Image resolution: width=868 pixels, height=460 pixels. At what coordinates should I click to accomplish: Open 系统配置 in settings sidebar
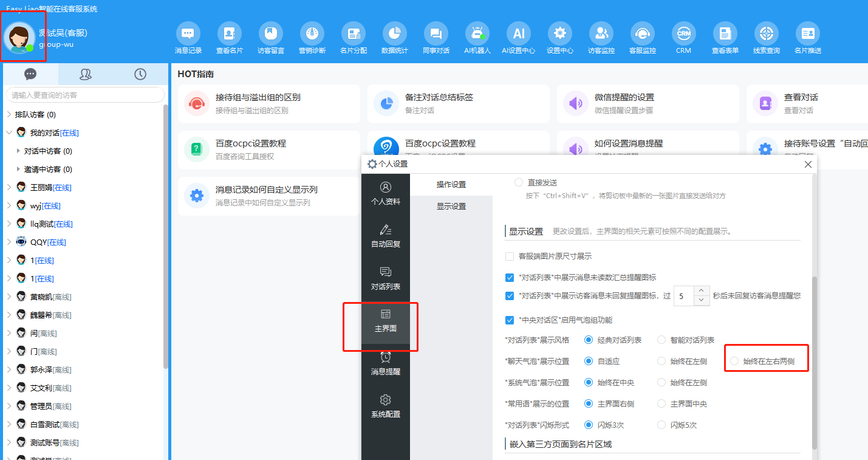pyautogui.click(x=386, y=407)
